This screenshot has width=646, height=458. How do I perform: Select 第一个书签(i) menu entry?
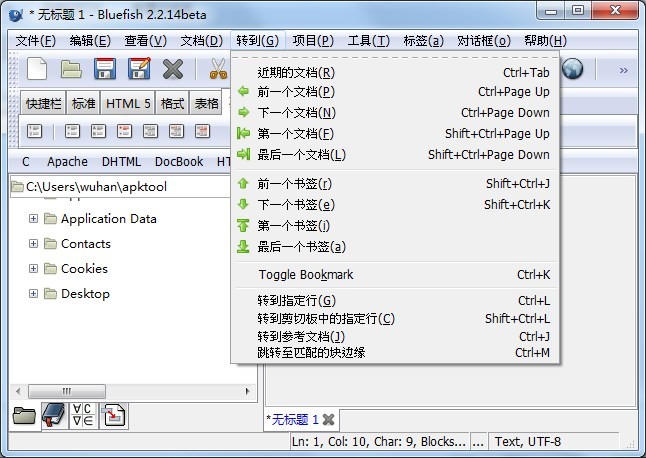coord(395,225)
